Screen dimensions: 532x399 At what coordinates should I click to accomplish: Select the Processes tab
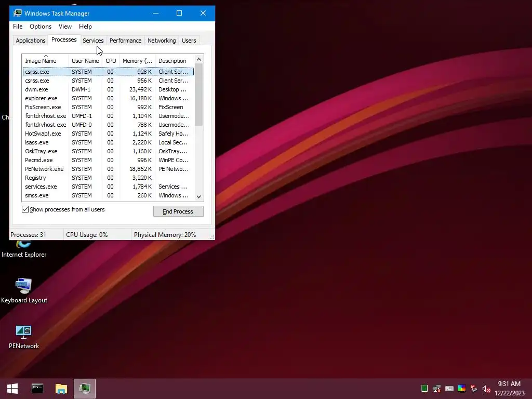(64, 39)
